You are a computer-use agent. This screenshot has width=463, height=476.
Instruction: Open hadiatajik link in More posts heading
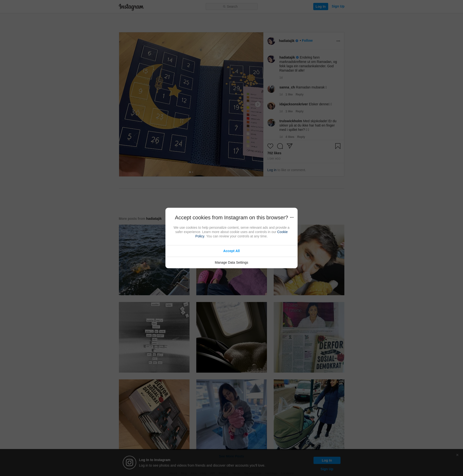(154, 219)
